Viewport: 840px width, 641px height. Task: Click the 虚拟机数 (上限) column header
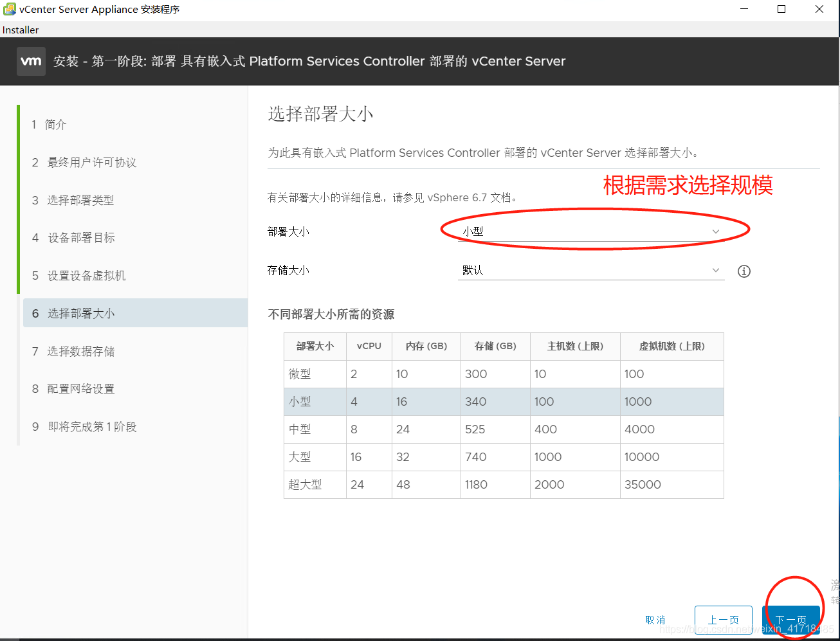click(671, 346)
